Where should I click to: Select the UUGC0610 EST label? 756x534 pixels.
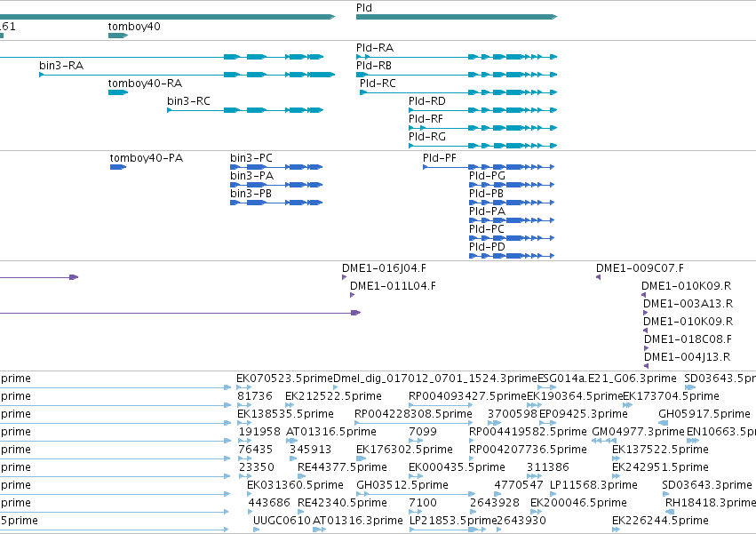(x=282, y=521)
